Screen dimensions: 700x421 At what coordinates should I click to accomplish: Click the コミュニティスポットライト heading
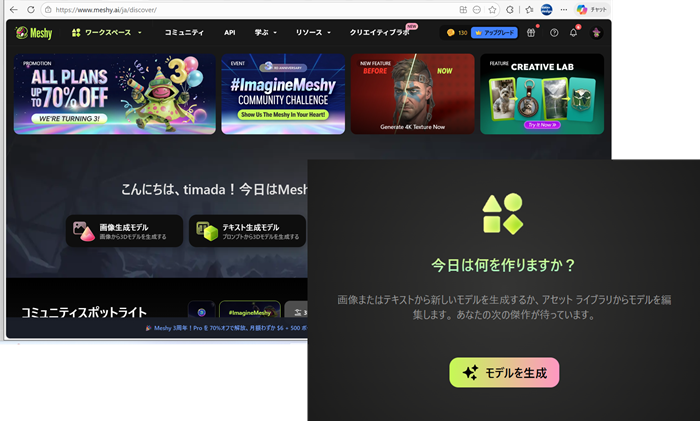[84, 312]
